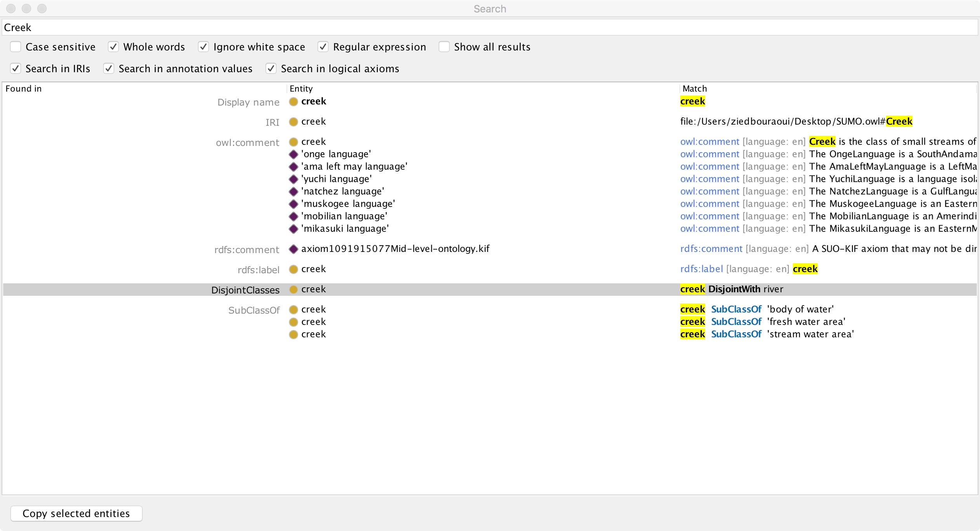Click into the search field containing Creek
The width and height of the screenshot is (980, 531).
click(x=490, y=28)
